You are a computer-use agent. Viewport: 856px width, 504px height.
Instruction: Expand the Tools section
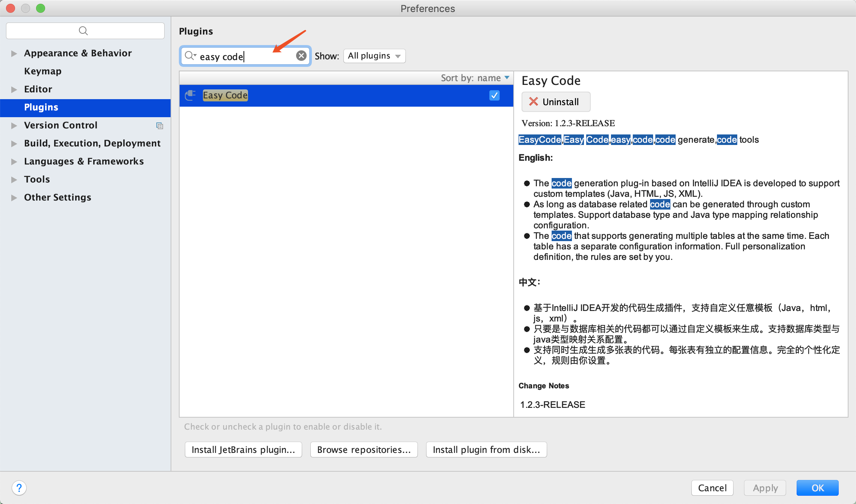[14, 179]
